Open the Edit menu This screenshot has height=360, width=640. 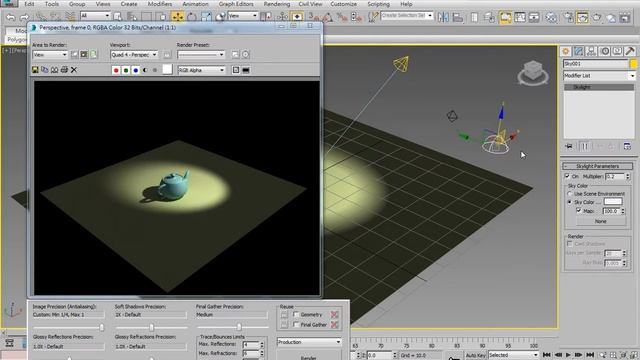pyautogui.click(x=29, y=4)
